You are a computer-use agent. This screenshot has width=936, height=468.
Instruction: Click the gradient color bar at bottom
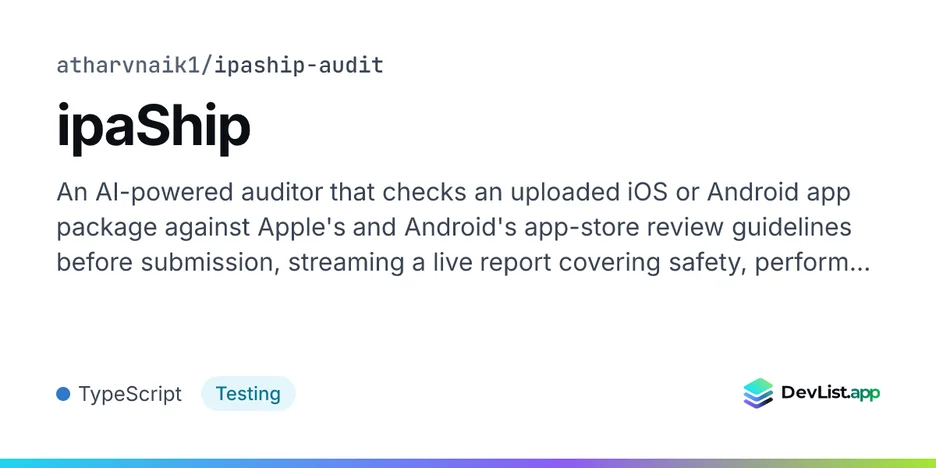[468, 463]
